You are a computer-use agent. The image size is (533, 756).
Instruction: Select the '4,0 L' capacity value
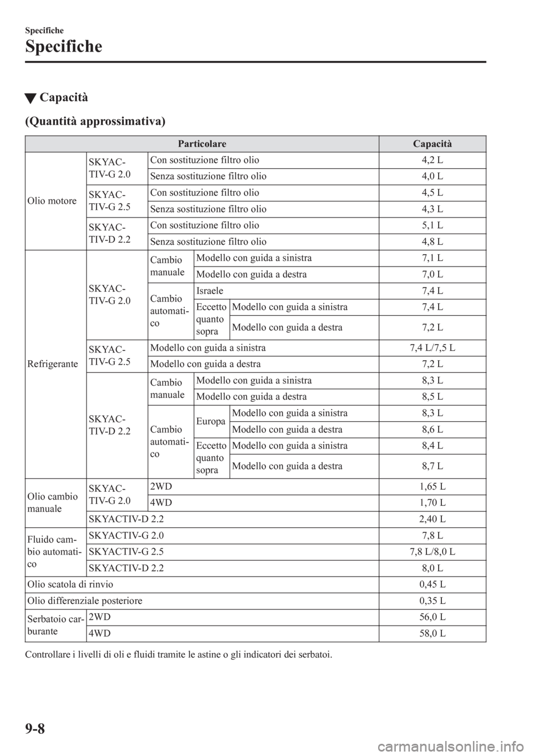(432, 177)
